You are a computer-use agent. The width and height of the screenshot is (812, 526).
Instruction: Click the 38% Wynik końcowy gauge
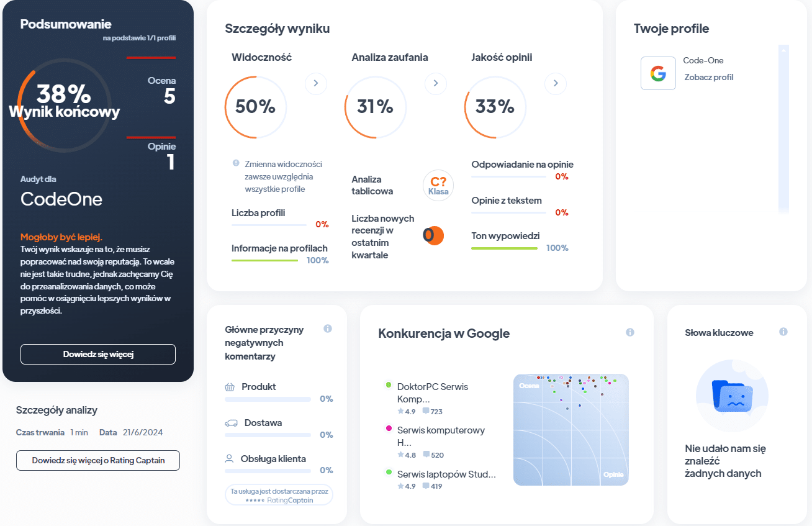point(64,104)
